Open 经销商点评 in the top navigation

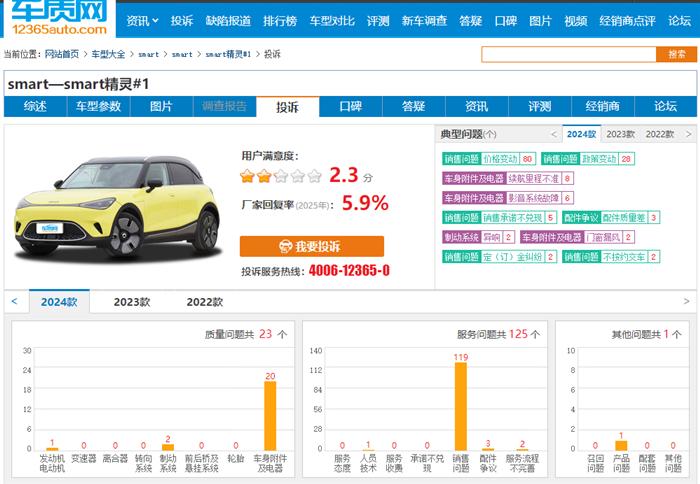coord(627,21)
